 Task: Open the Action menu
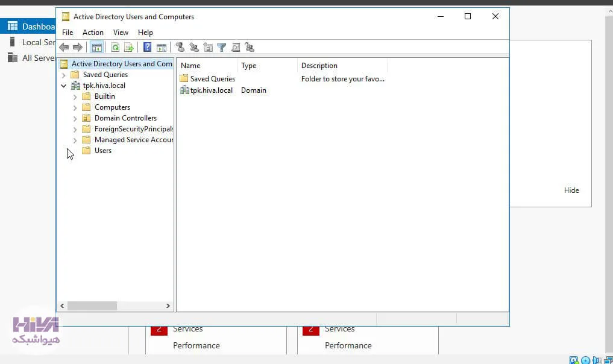coord(93,33)
